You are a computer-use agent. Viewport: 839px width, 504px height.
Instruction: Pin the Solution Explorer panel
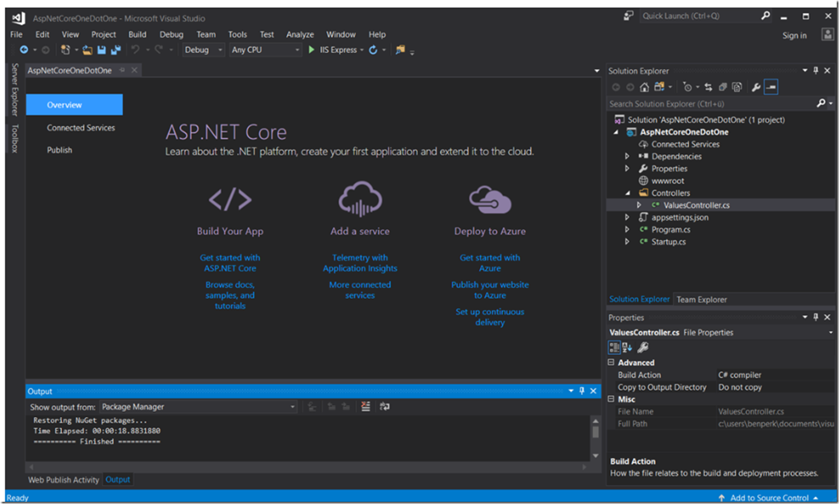click(816, 70)
